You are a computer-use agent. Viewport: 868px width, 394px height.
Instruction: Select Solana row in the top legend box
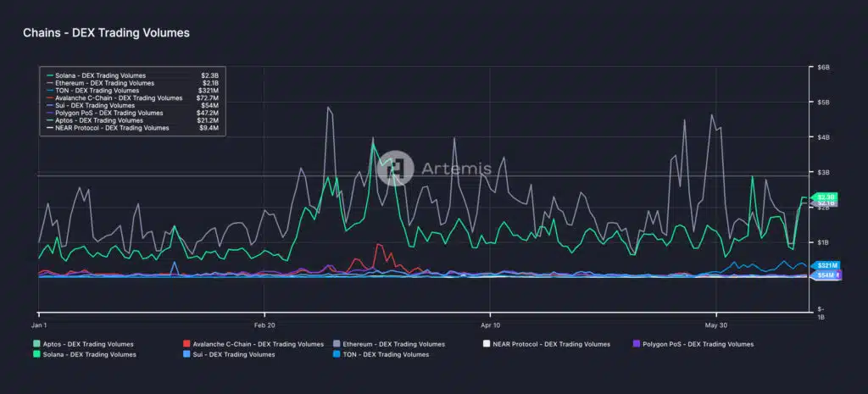[x=133, y=75]
